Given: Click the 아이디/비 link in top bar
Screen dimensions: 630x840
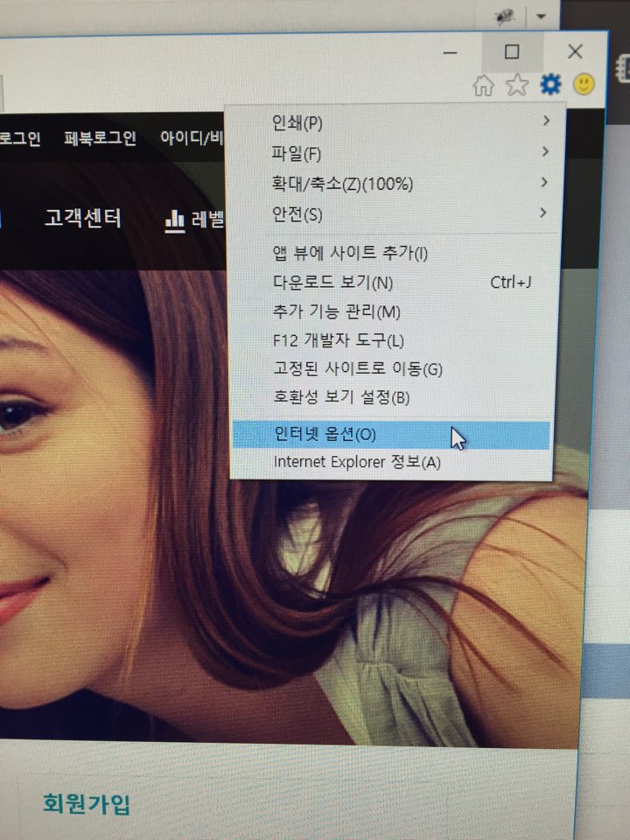Looking at the screenshot, I should (x=192, y=138).
